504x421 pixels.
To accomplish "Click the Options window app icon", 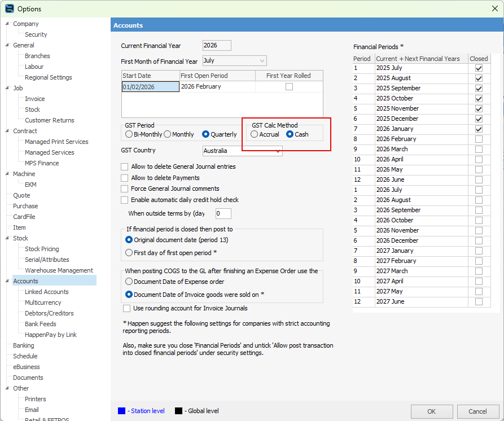I will pyautogui.click(x=10, y=8).
